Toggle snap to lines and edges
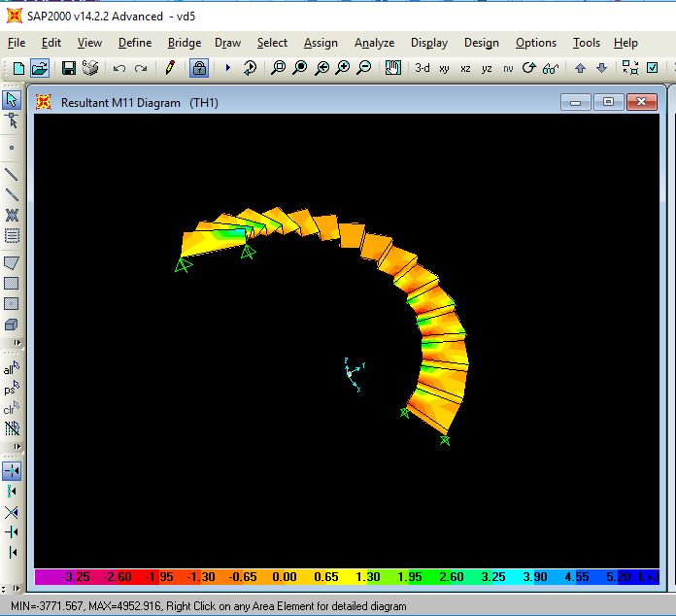The image size is (676, 616). click(12, 552)
